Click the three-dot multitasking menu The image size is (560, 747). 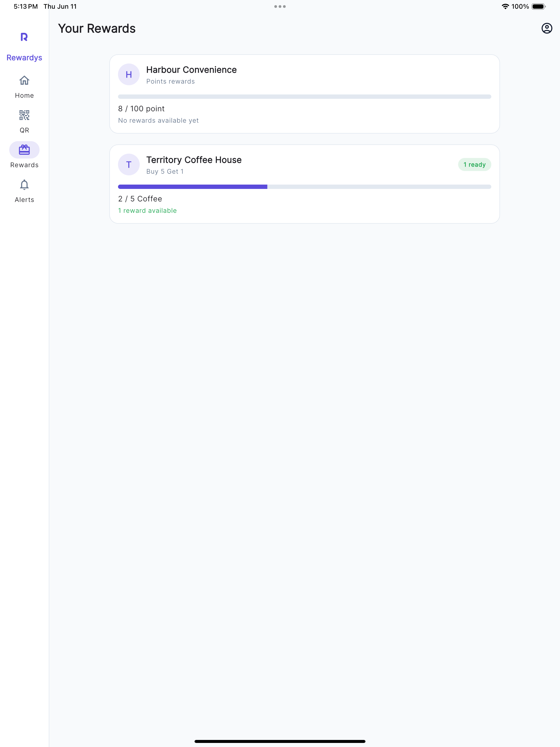click(x=280, y=7)
